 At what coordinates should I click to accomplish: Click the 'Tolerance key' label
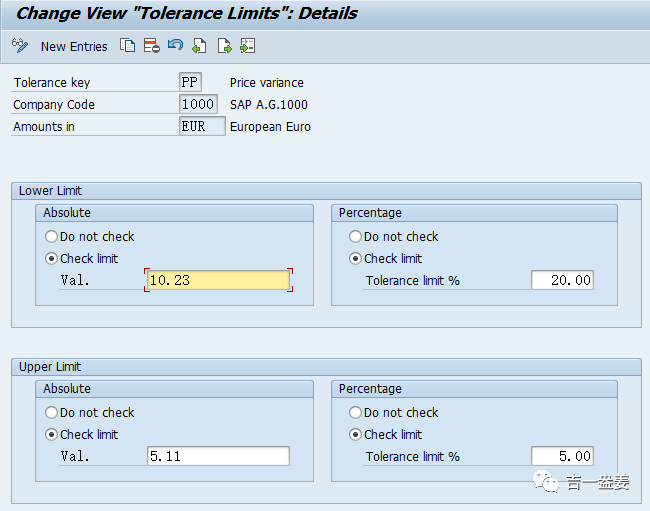52,82
